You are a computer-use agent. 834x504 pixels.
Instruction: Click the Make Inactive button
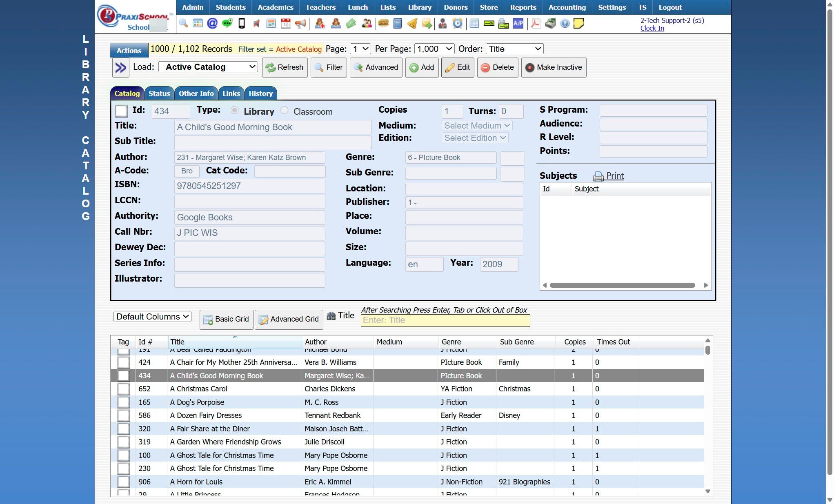(554, 67)
